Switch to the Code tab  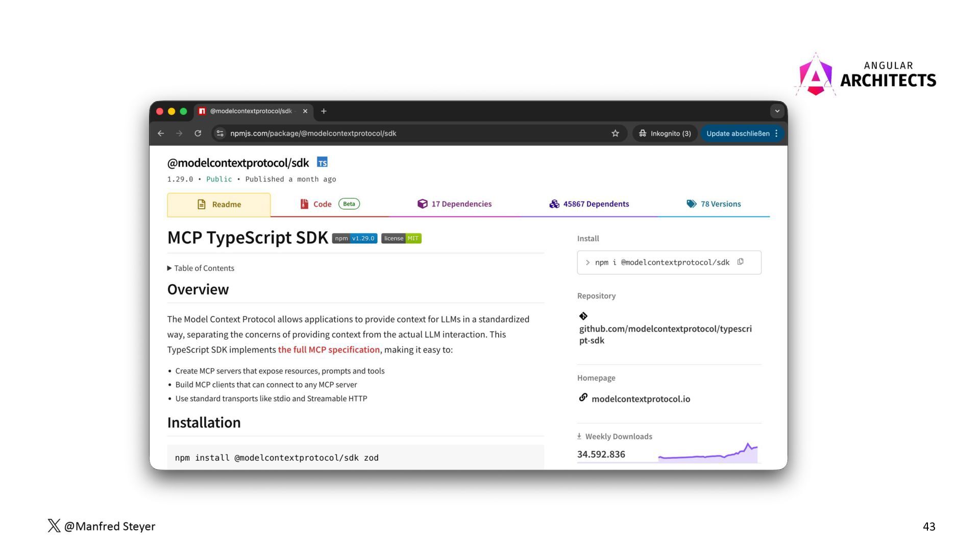[x=329, y=204]
